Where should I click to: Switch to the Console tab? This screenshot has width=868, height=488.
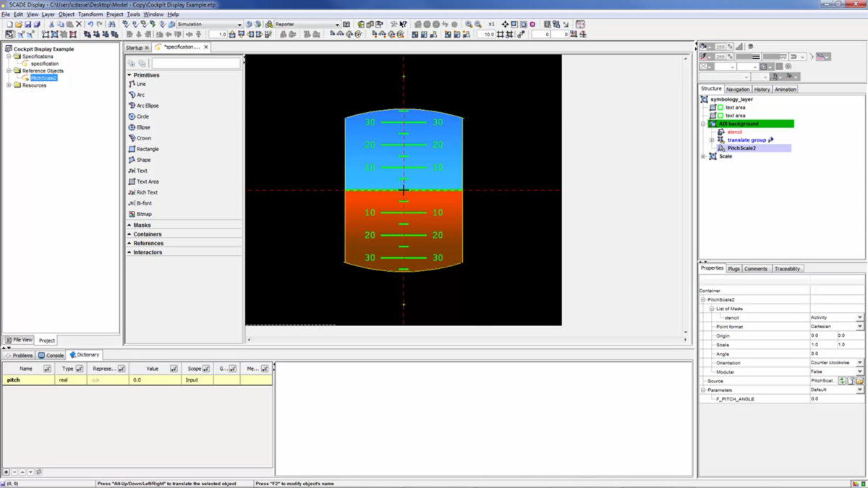[51, 355]
